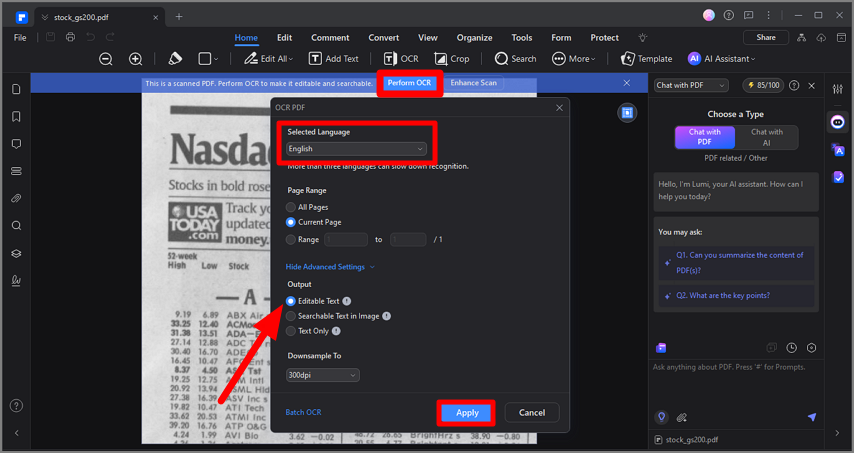The height and width of the screenshot is (453, 854).
Task: Switch to the View tab
Action: click(x=428, y=38)
